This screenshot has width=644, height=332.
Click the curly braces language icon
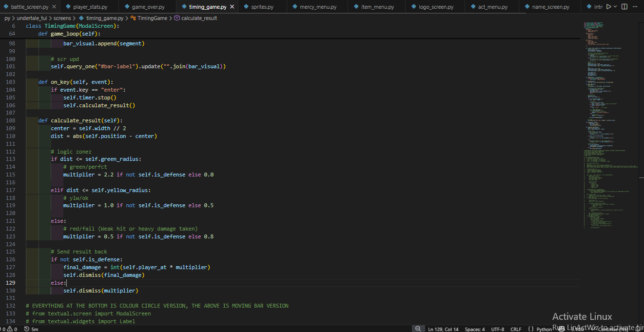click(x=531, y=329)
